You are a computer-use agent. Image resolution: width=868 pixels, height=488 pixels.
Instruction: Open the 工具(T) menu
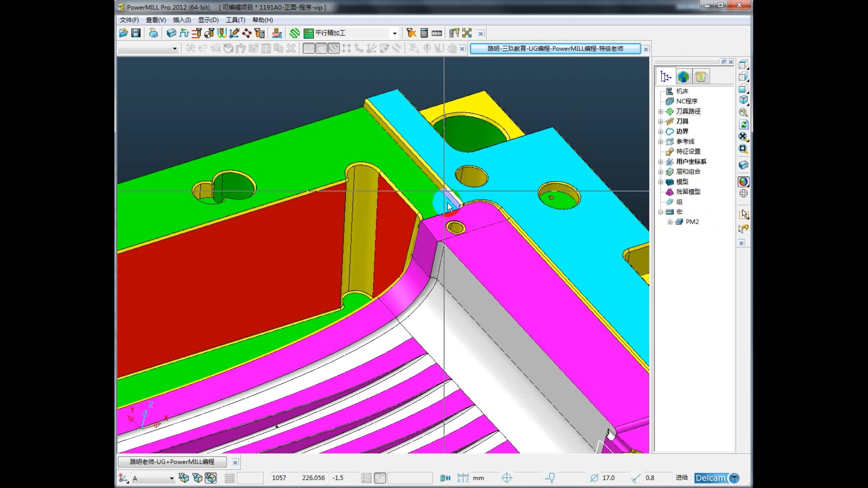[x=235, y=20]
